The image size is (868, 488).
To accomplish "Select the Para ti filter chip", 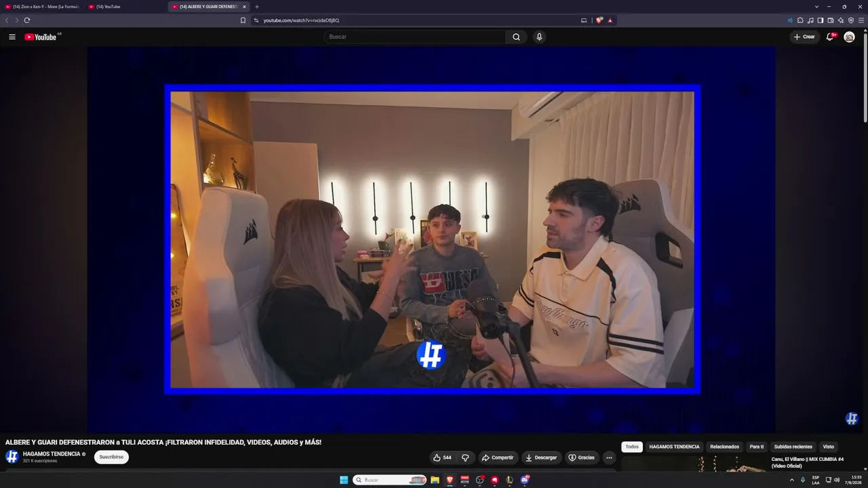I will [x=756, y=447].
